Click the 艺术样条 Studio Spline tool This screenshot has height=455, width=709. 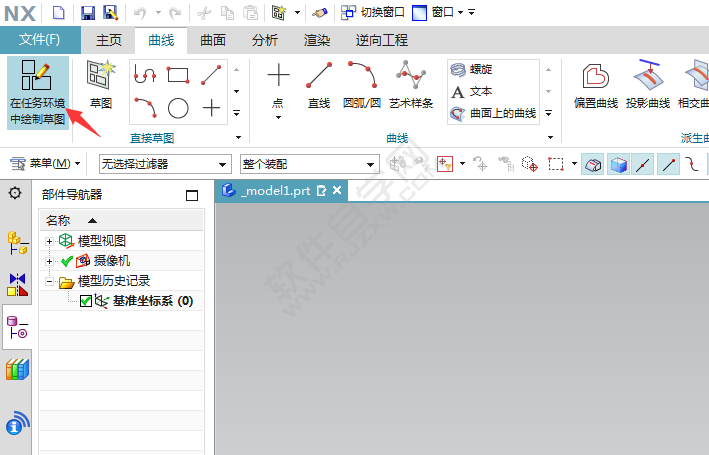click(411, 86)
